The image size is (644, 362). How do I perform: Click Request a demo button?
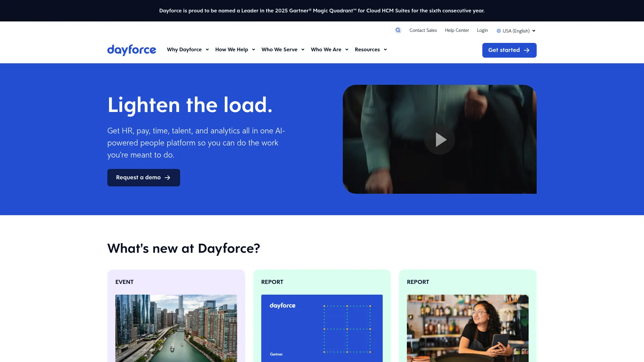point(144,178)
